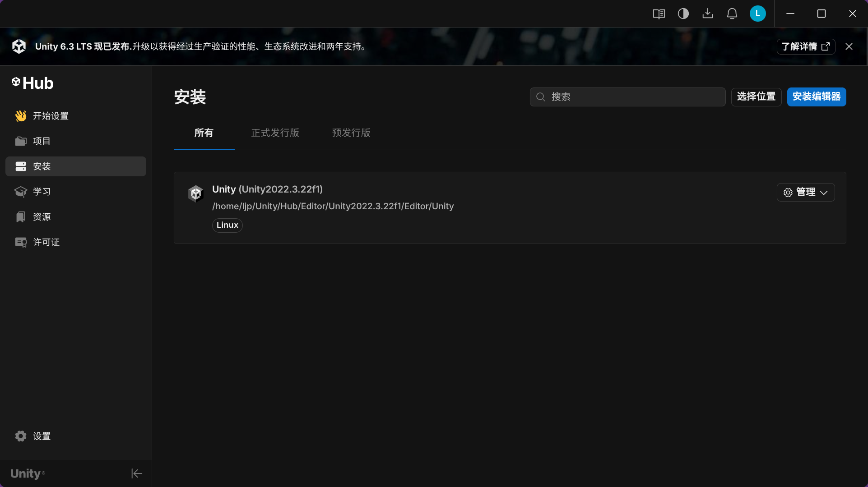Viewport: 868px width, 487px height.
Task: Open the Resources section
Action: pyautogui.click(x=42, y=217)
